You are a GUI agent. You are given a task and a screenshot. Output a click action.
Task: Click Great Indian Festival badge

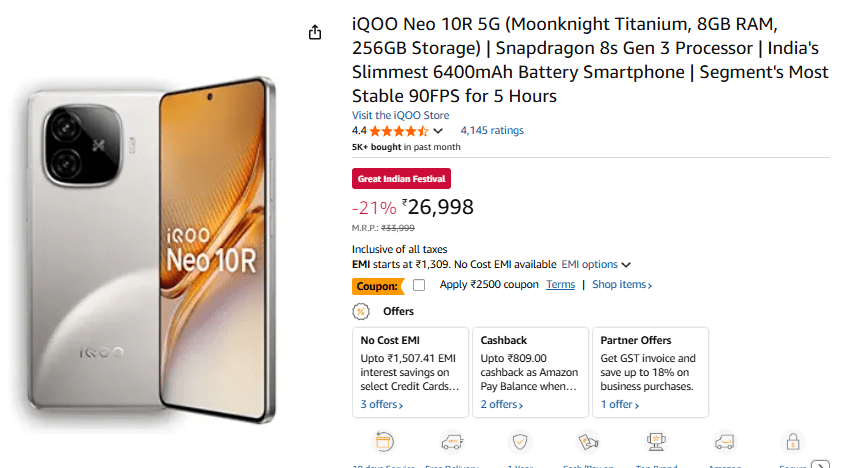tap(401, 179)
